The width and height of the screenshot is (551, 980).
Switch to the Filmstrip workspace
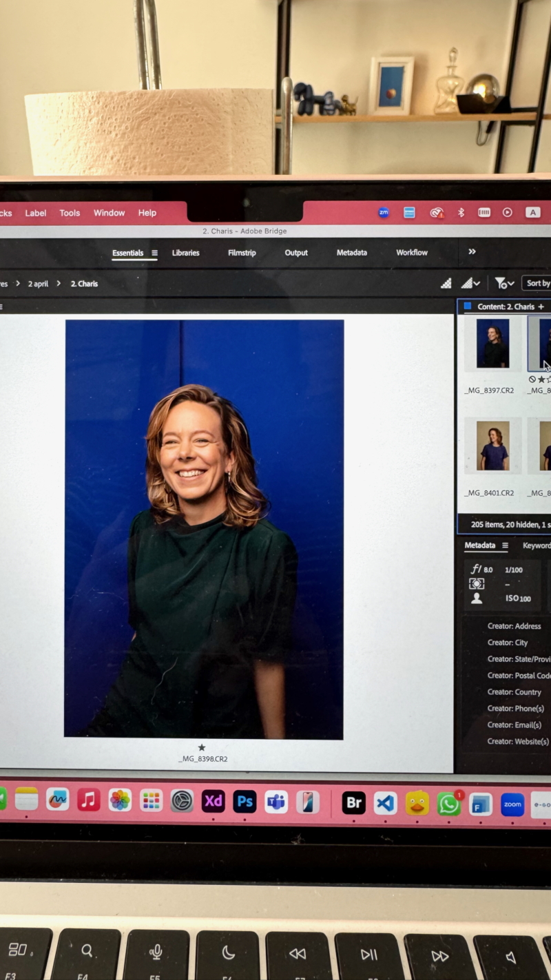242,253
